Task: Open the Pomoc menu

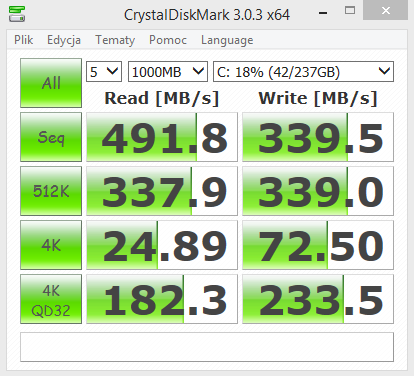Action: (x=168, y=40)
